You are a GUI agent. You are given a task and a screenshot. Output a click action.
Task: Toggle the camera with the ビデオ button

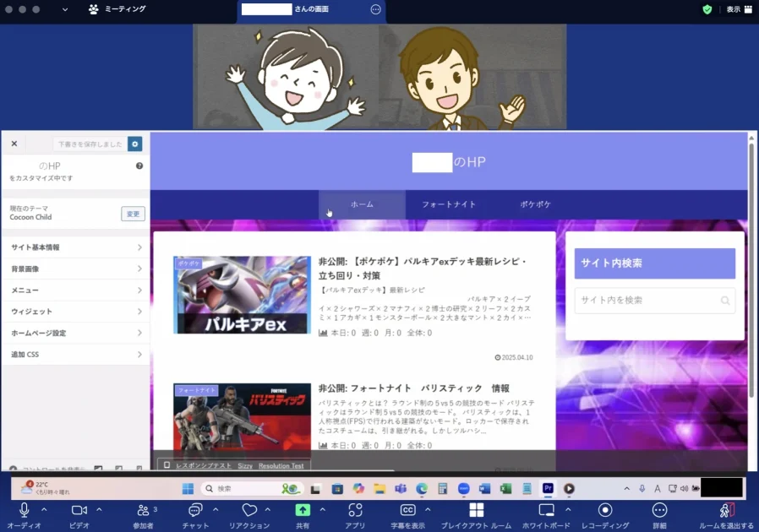point(79,516)
